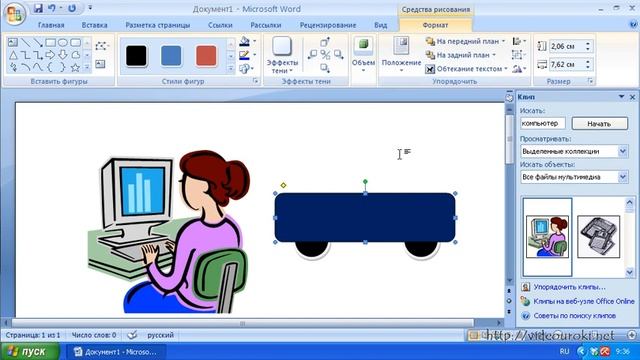Open Клипы на веб-узле Office Online link
Viewport: 640px width, 360px height.
tap(584, 302)
